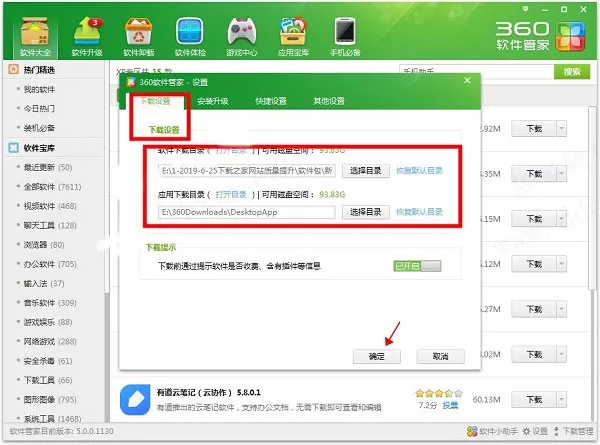Select 输入法 (37) category

[44, 284]
